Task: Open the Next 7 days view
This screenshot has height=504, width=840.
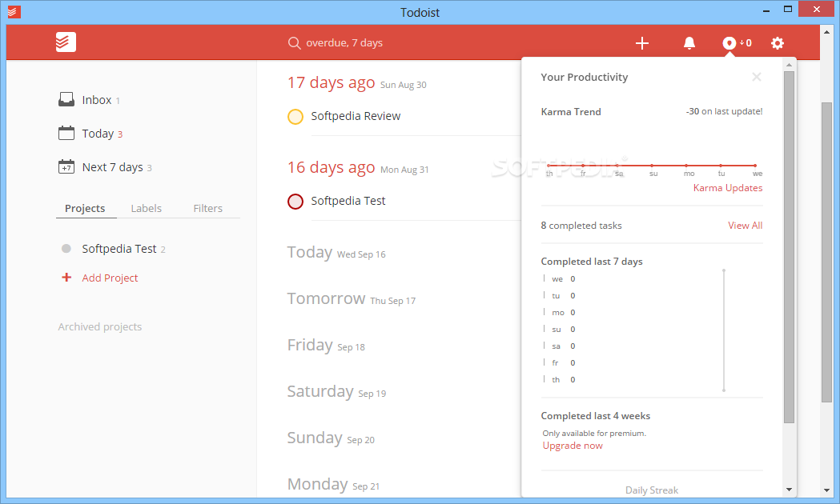Action: [x=112, y=167]
